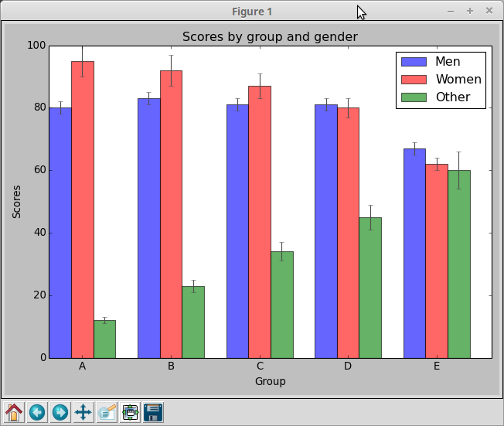
Task: Click the chart title 'Scores by group and gender'
Action: pos(270,37)
